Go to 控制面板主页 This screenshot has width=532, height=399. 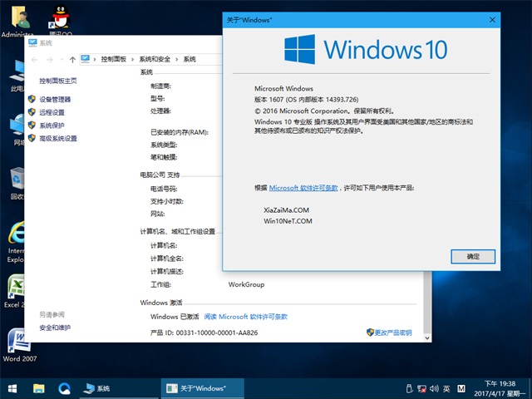(57, 81)
